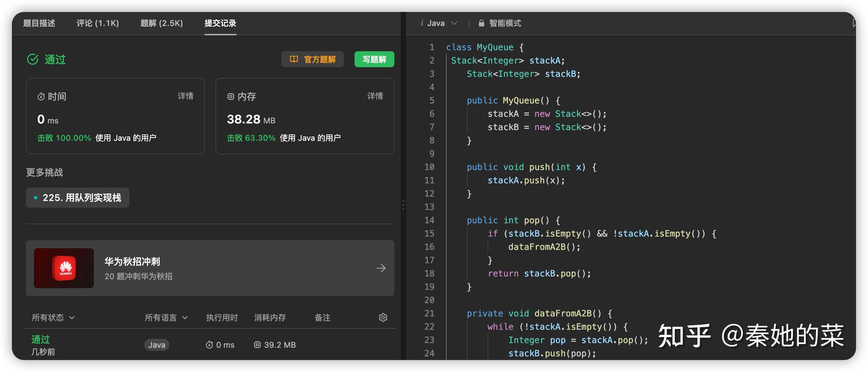Click the lock icon beside 智能模式
The height and width of the screenshot is (372, 868).
(482, 23)
